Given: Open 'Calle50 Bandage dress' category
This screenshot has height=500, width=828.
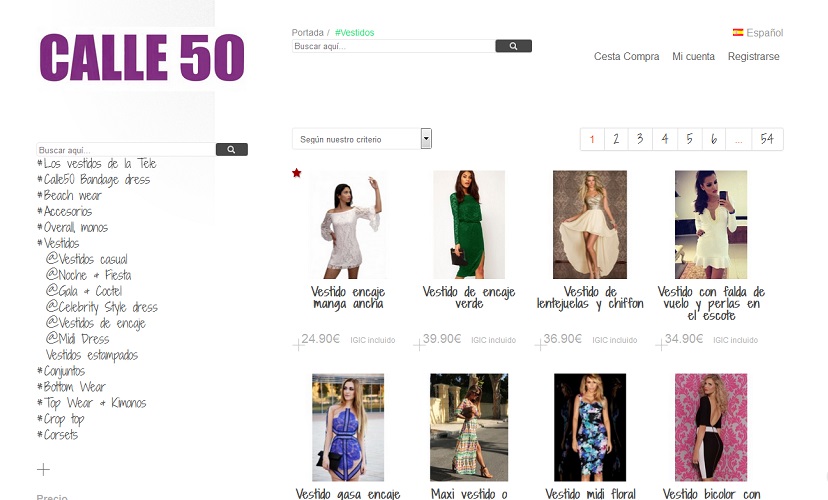Looking at the screenshot, I should point(93,180).
